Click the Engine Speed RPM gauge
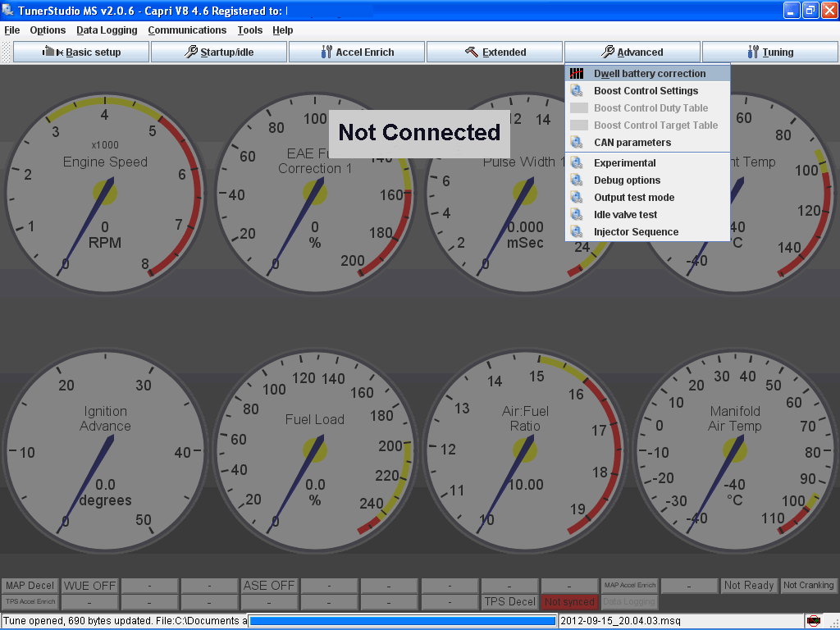This screenshot has height=630, width=840. [x=105, y=193]
